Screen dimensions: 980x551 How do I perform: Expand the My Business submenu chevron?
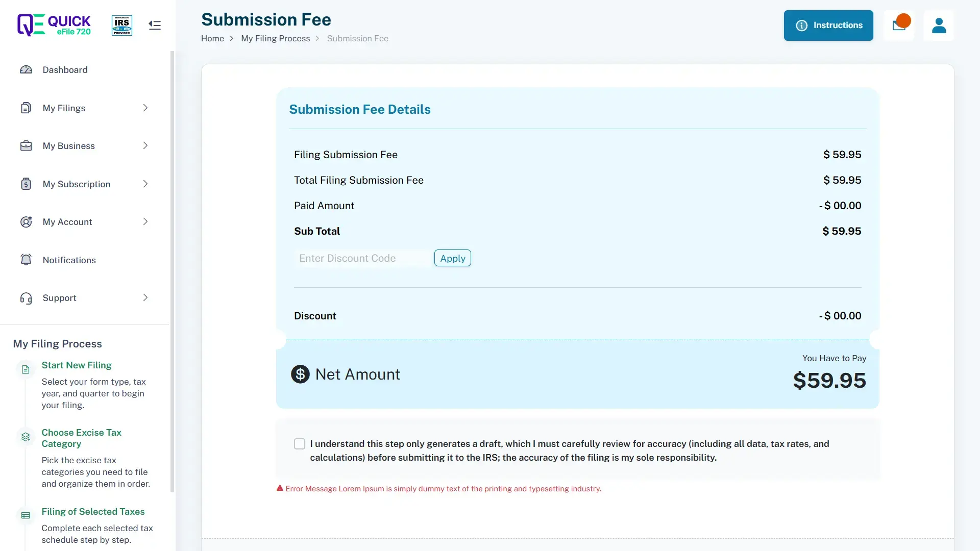point(145,146)
